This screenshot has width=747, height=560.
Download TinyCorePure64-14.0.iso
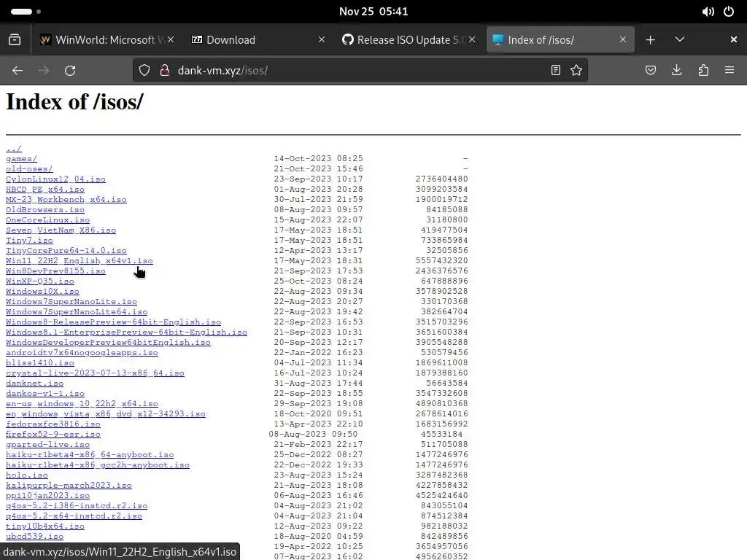pos(66,251)
